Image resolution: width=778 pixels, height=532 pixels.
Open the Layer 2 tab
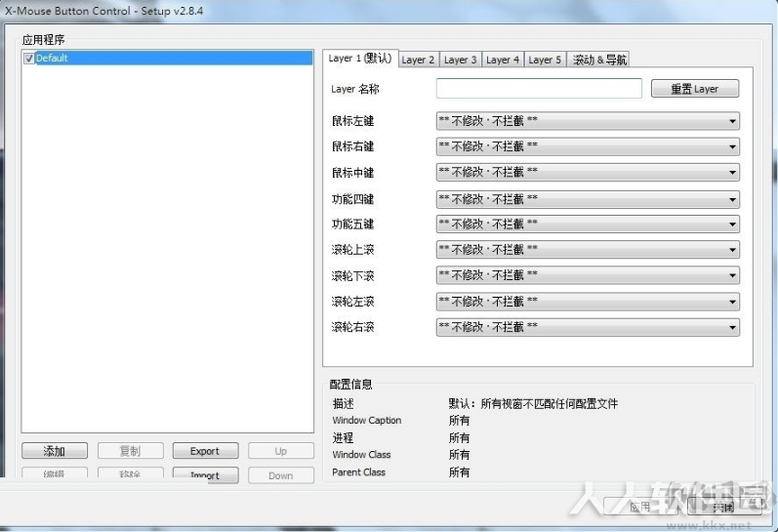click(x=418, y=61)
